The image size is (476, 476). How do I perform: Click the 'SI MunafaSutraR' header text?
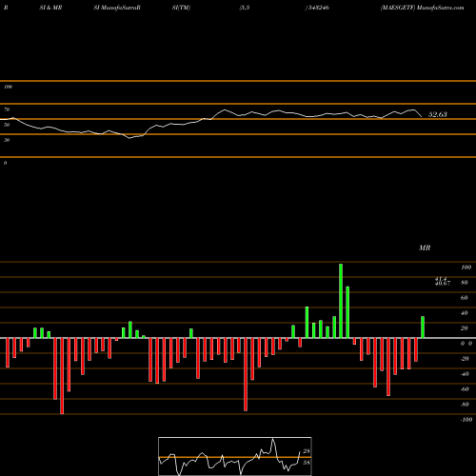(117, 8)
